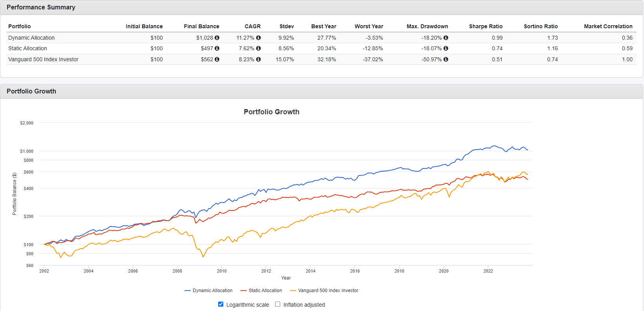
Task: Click the Sharpe Ratio column header
Action: click(x=485, y=26)
